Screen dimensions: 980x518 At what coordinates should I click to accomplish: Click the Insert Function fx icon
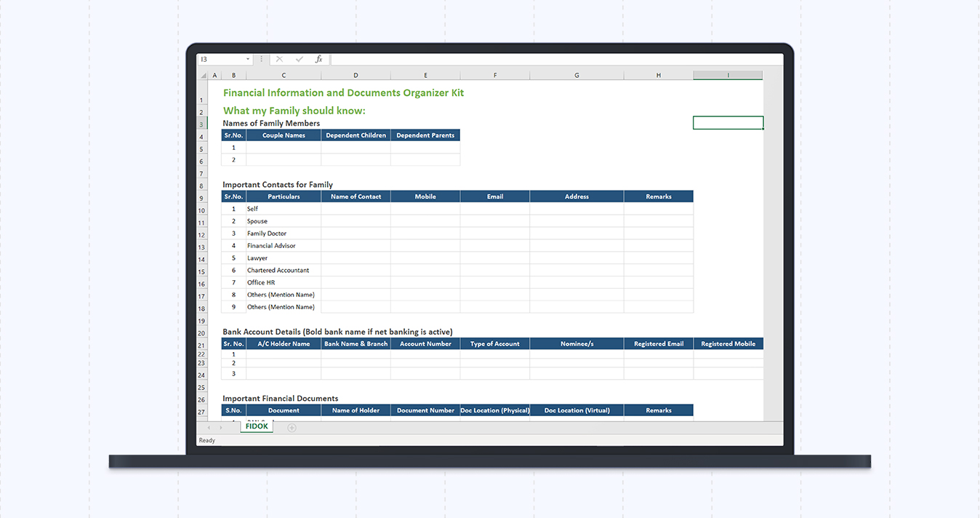click(318, 59)
